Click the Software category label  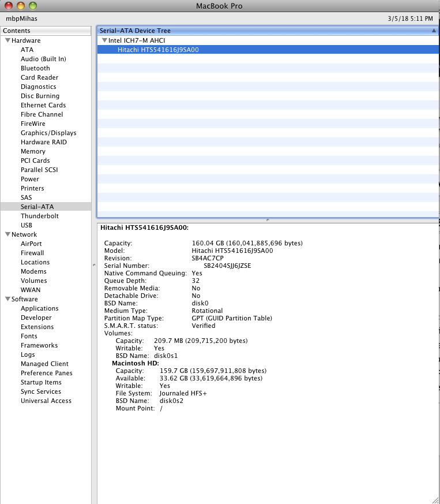pos(24,299)
